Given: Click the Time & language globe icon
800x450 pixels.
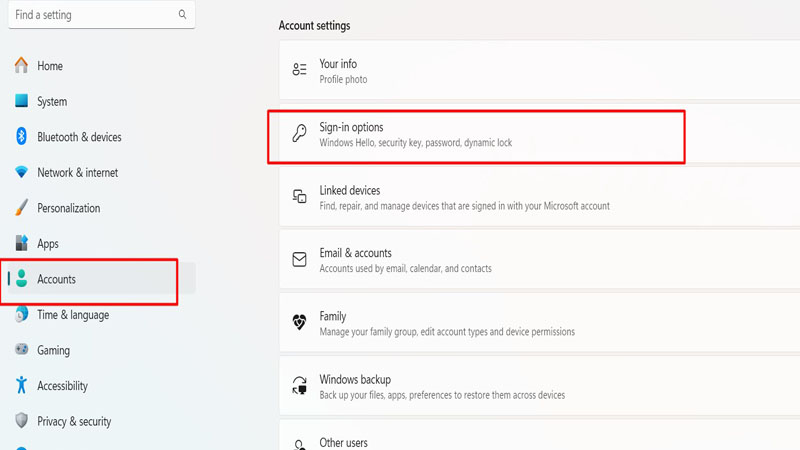Looking at the screenshot, I should coord(21,314).
